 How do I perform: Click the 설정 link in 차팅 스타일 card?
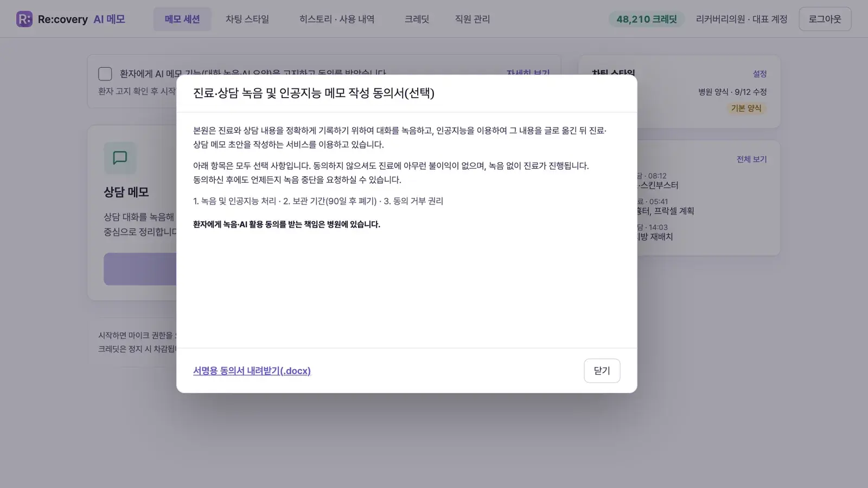click(x=759, y=74)
